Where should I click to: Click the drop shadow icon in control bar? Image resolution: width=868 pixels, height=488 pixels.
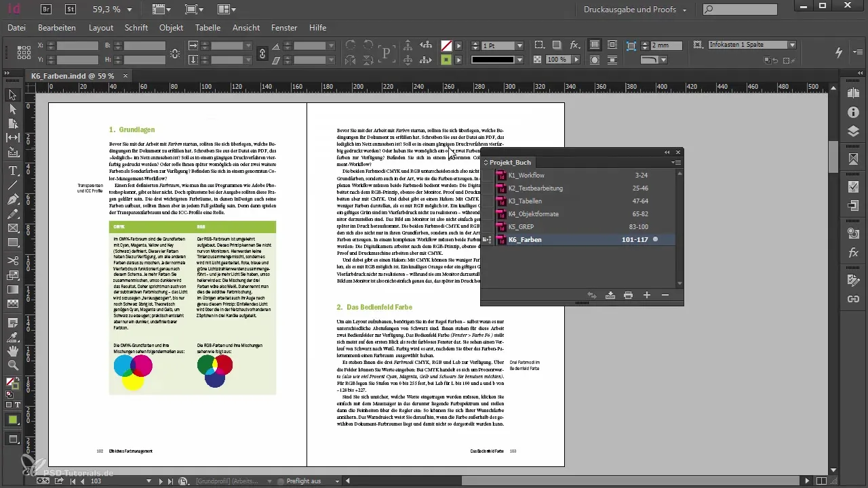coord(556,45)
